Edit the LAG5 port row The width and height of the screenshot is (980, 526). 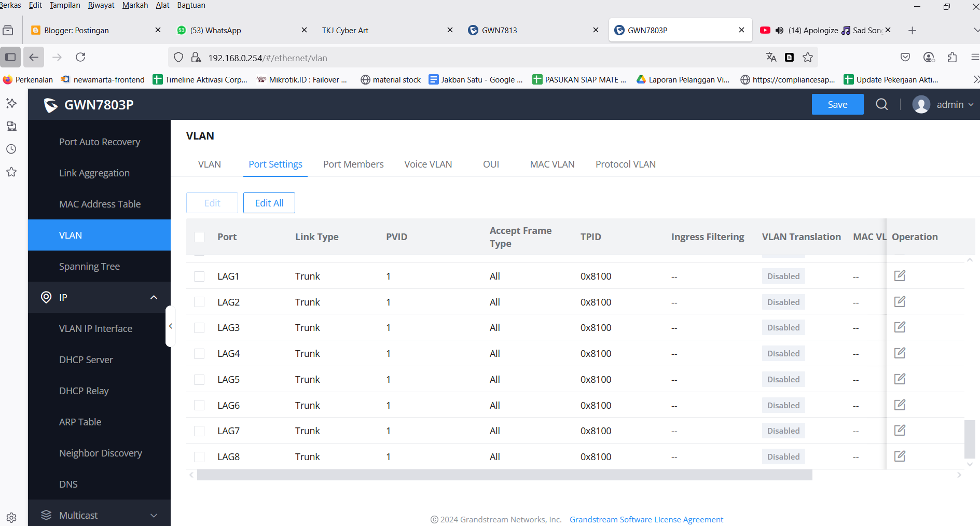(x=900, y=379)
